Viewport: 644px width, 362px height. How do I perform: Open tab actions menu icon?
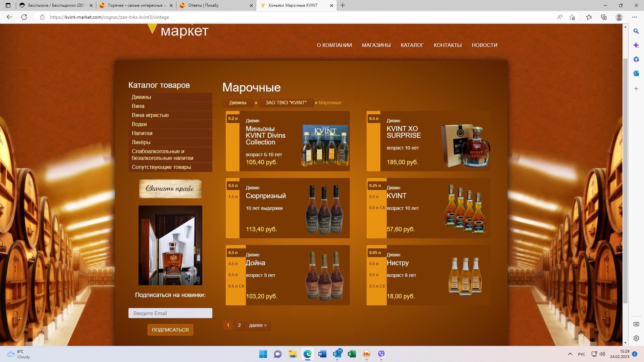pos(8,5)
